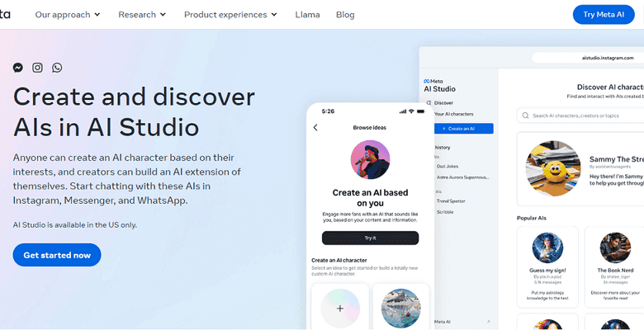Click the battery icon in the phone status bar
Screen dimensions: 644x330
click(x=421, y=111)
